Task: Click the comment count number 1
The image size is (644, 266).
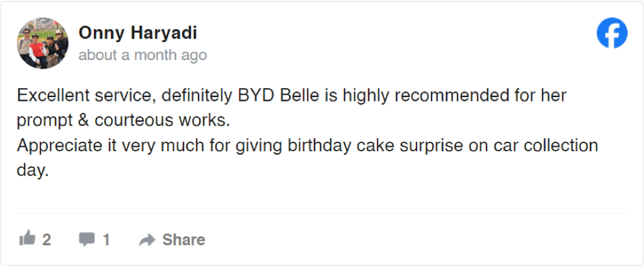Action: point(106,240)
